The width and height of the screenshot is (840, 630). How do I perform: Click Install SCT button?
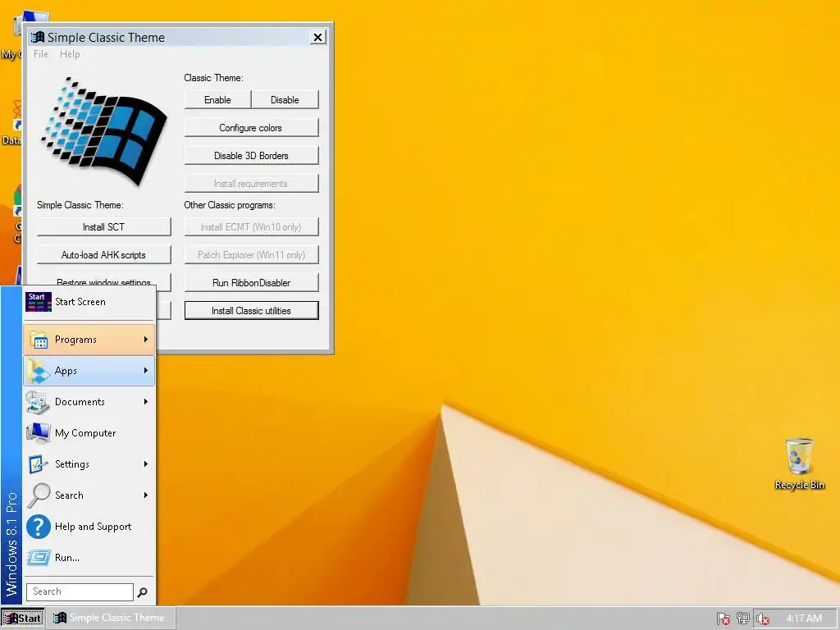point(104,227)
